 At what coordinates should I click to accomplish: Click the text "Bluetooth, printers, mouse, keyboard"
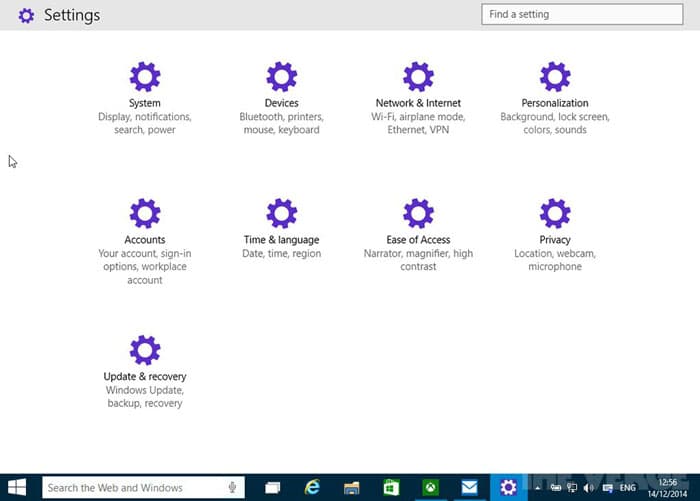click(281, 123)
